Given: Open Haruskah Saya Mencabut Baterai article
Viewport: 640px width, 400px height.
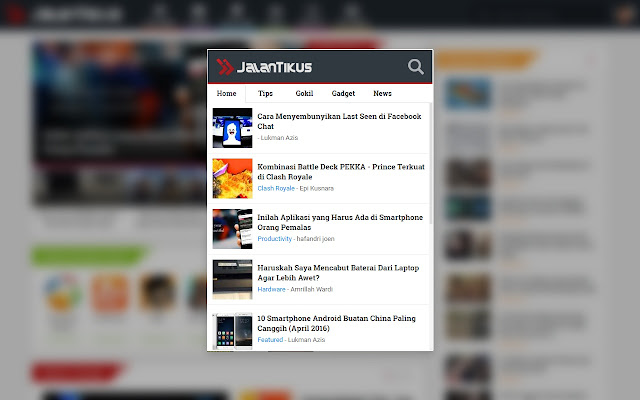Looking at the screenshot, I should [x=338, y=273].
